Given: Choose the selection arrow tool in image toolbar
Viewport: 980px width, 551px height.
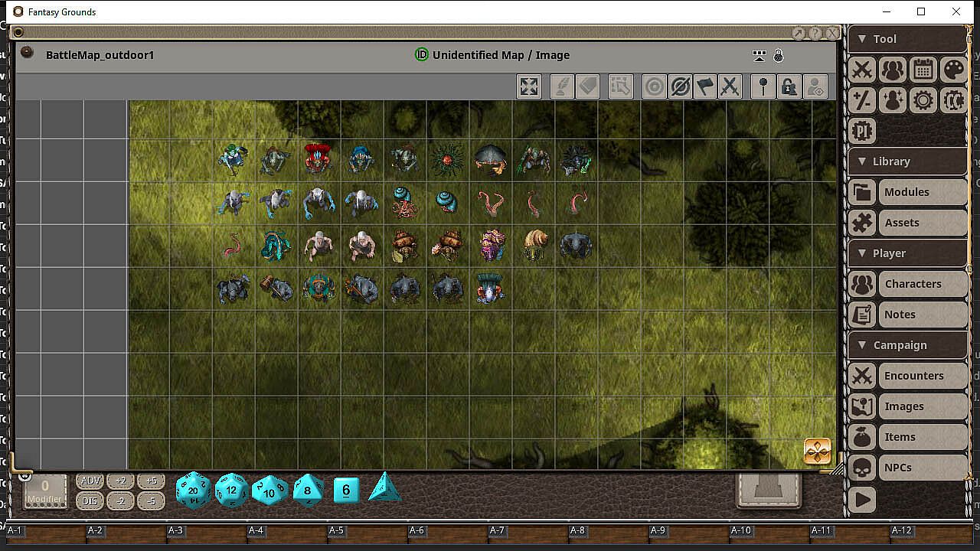Looking at the screenshot, I should (x=621, y=86).
